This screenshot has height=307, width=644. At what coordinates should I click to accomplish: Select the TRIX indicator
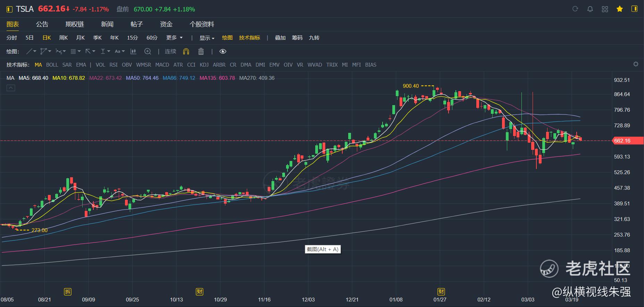(x=332, y=65)
